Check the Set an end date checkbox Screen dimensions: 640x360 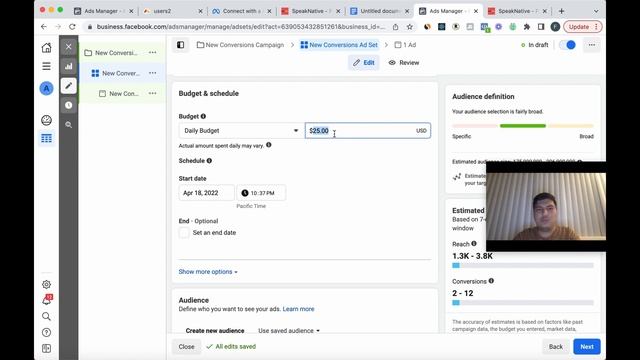point(184,233)
